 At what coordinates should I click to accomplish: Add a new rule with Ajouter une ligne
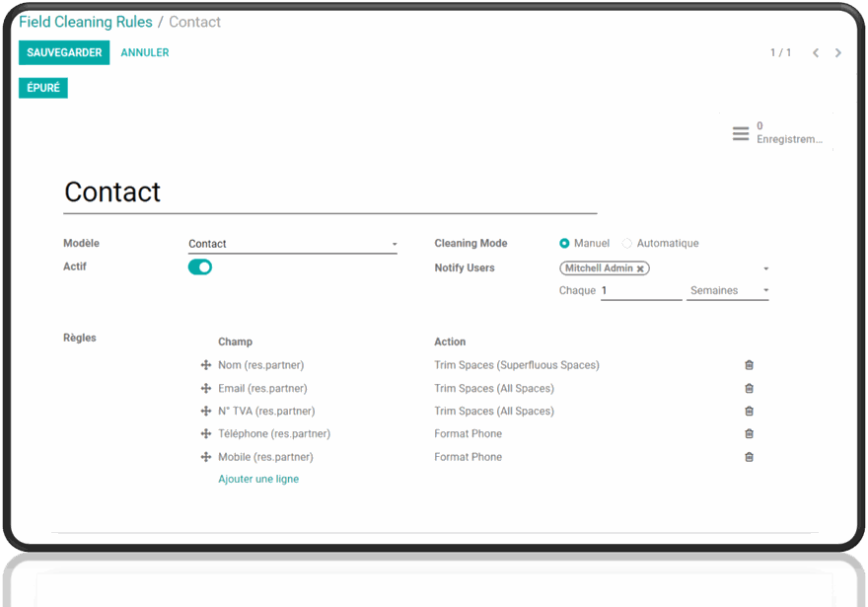[x=259, y=479]
